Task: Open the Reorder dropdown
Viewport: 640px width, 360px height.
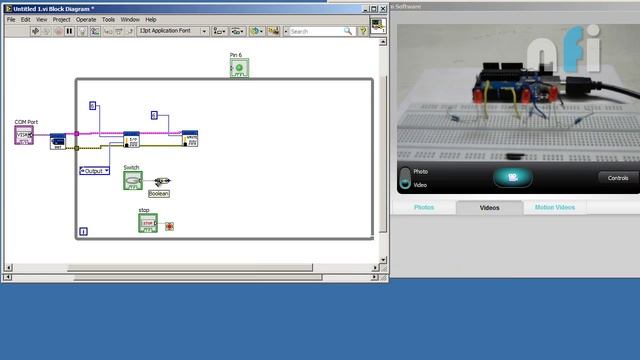Action: click(256, 31)
